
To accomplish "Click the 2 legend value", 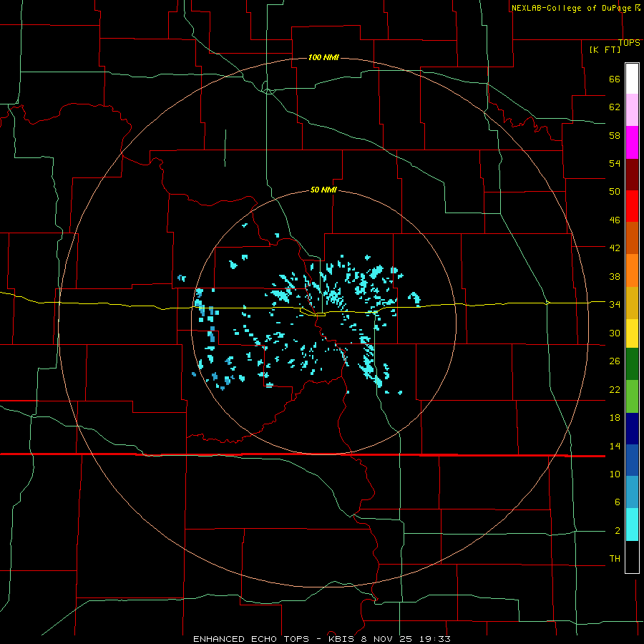I will point(617,531).
